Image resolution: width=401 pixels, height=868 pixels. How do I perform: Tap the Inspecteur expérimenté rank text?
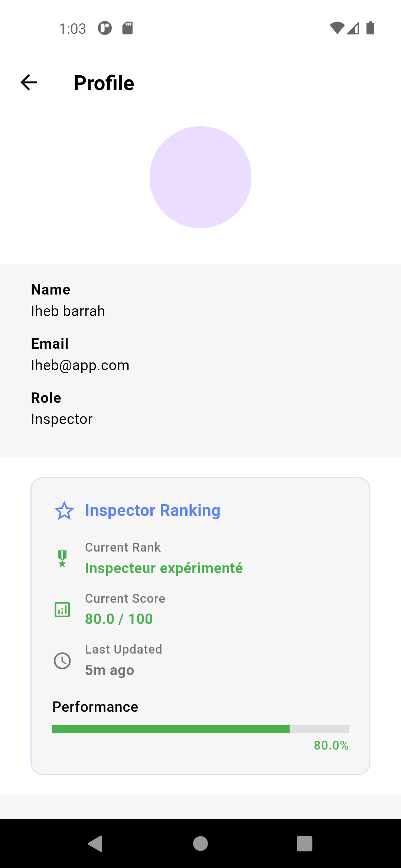point(164,568)
